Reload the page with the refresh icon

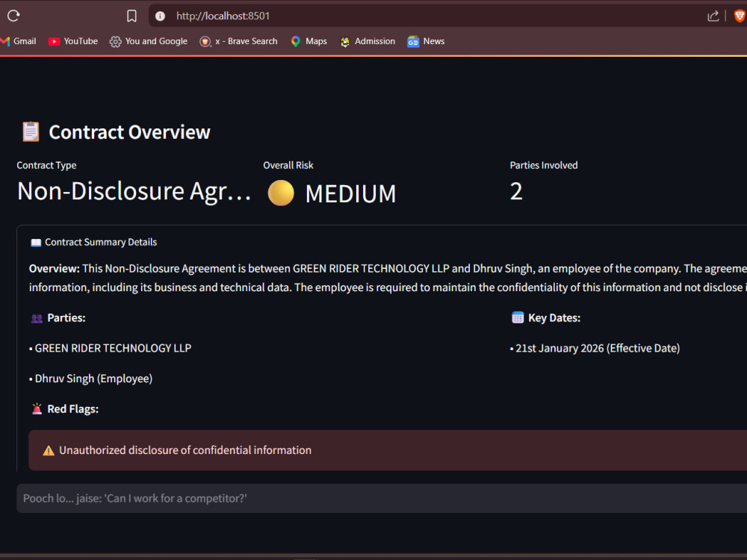13,16
